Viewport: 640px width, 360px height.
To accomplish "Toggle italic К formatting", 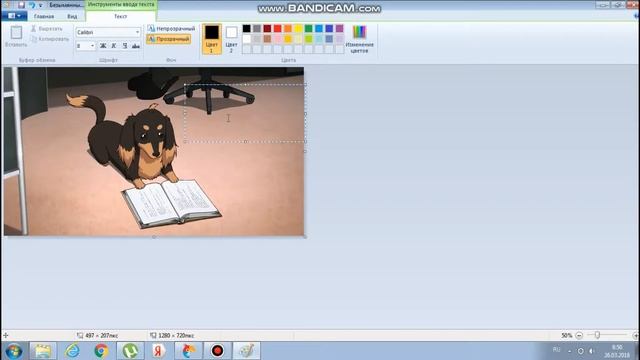I will (x=114, y=46).
